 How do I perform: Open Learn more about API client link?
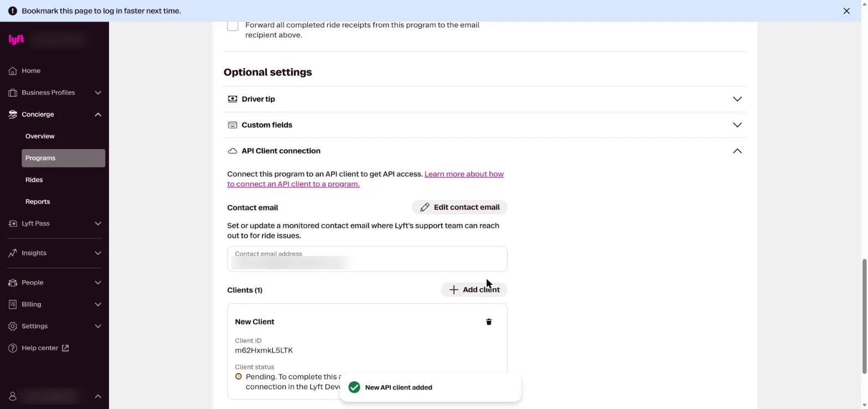tap(365, 179)
